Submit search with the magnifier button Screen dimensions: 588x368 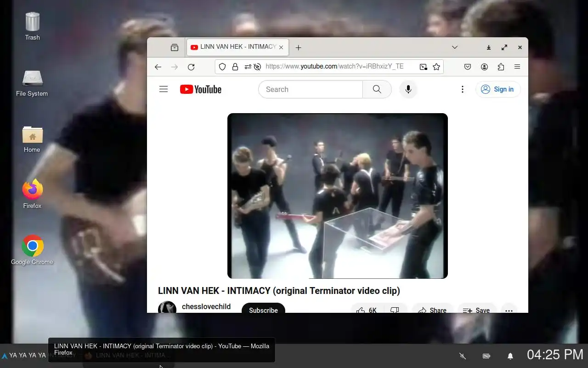click(x=377, y=89)
